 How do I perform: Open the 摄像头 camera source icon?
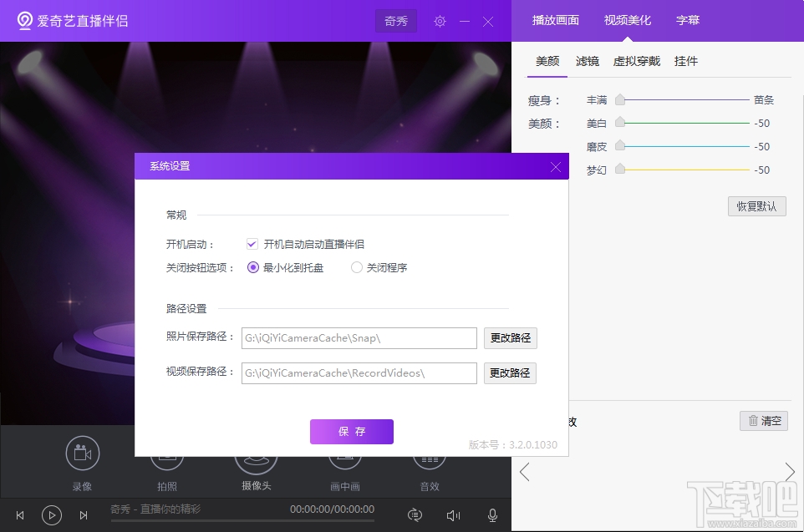[256, 453]
